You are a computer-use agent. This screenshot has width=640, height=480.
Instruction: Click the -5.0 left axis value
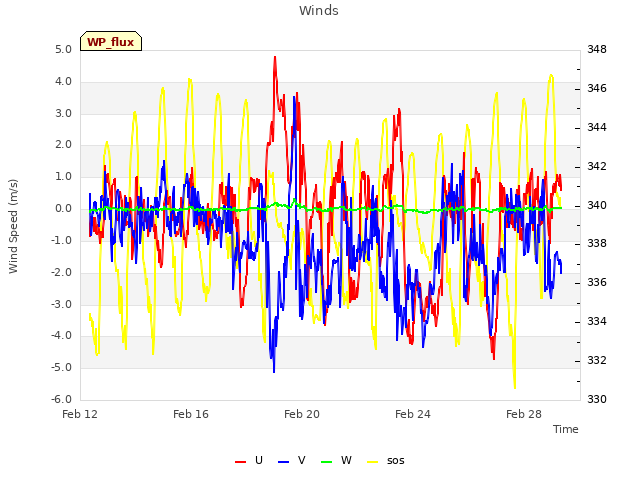click(62, 368)
